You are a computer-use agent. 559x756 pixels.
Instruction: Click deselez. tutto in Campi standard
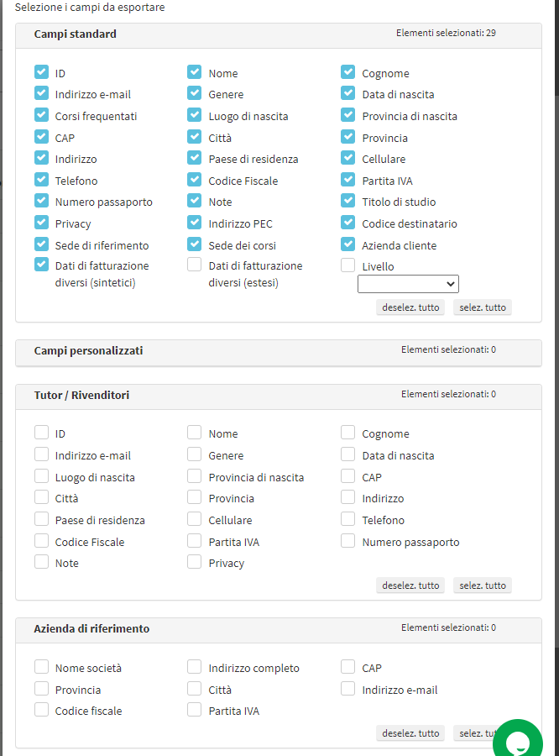(x=410, y=307)
